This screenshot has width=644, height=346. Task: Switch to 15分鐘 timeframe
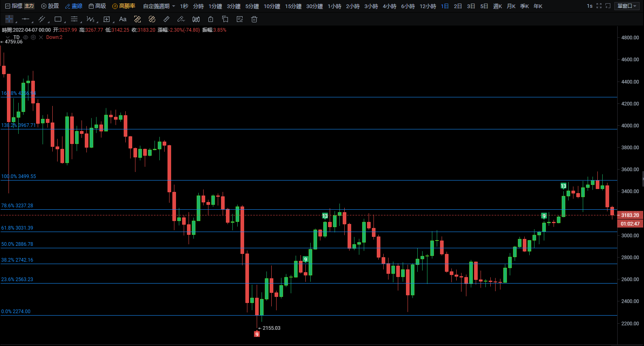pyautogui.click(x=293, y=6)
